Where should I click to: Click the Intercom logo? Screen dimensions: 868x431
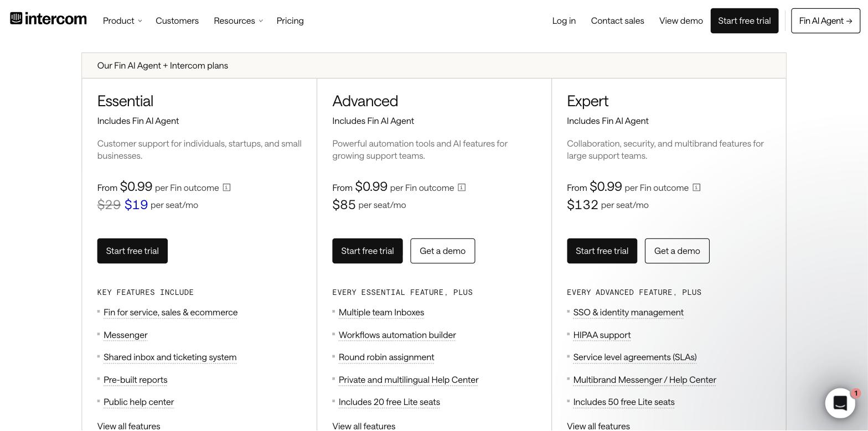48,19
